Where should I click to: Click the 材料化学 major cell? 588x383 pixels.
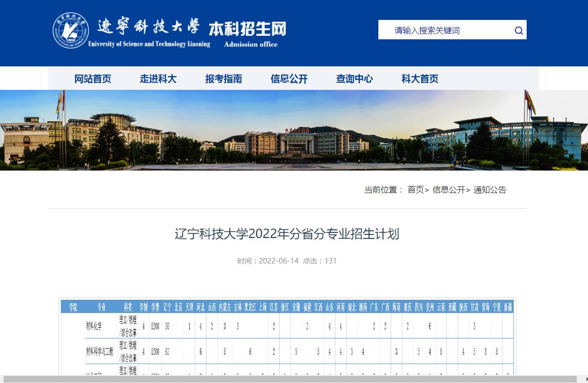[94, 326]
